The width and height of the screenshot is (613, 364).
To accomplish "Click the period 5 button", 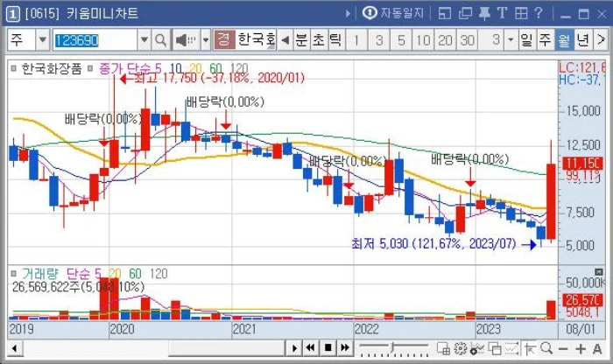I will tap(401, 40).
